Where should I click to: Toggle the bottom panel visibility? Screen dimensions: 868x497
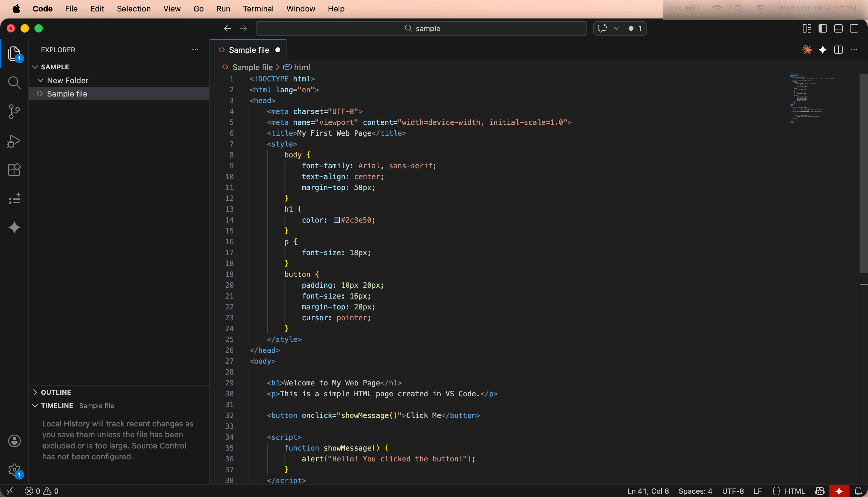838,28
